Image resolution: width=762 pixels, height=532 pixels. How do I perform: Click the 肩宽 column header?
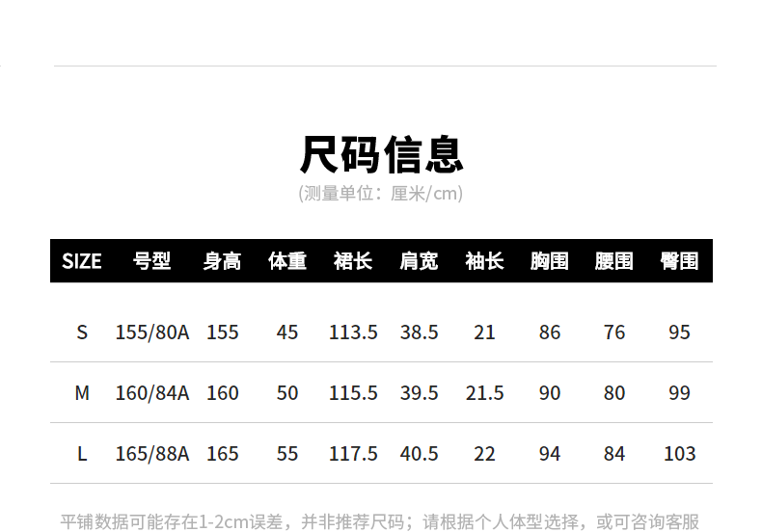[419, 261]
